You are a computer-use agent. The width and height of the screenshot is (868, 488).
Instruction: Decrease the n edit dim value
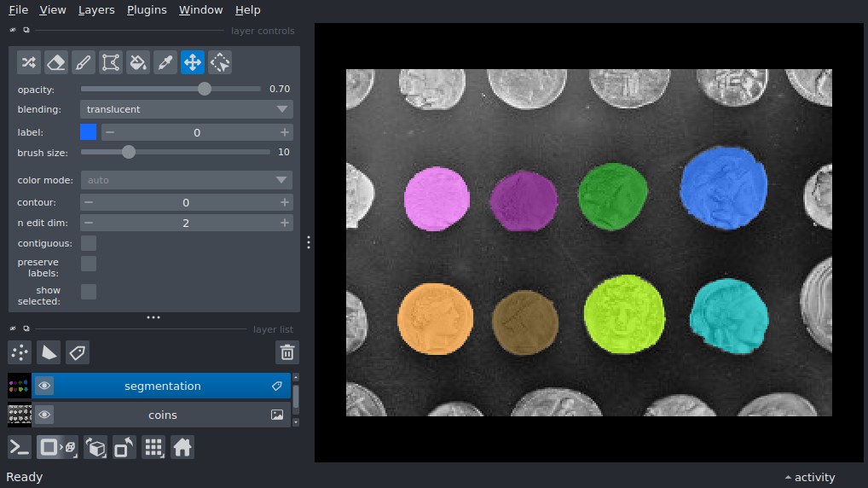89,223
